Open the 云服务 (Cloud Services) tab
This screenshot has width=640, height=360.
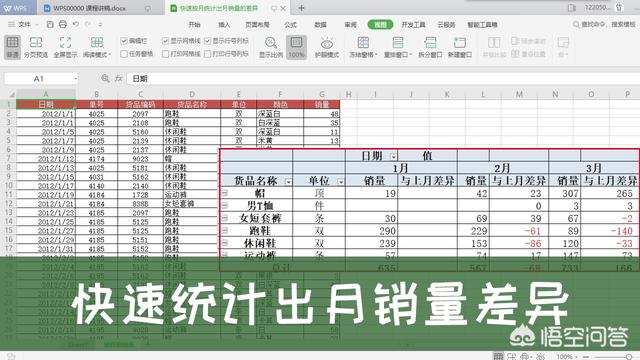coord(446,24)
